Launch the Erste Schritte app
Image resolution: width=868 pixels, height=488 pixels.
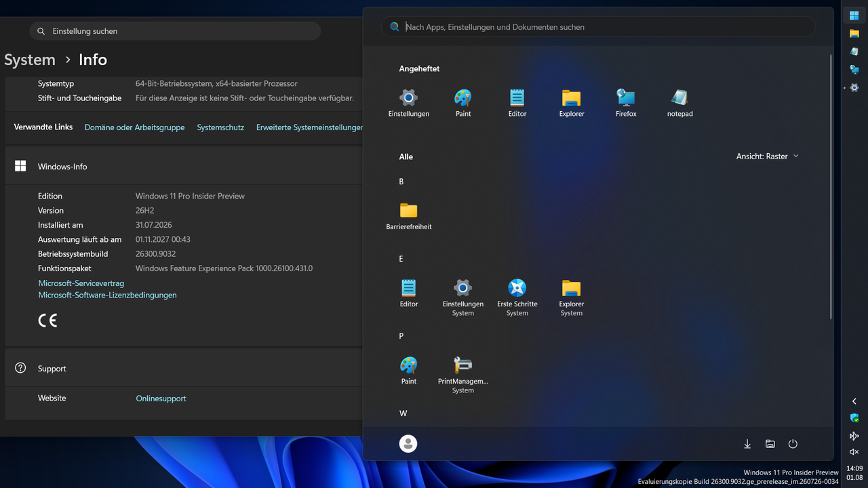(x=517, y=298)
